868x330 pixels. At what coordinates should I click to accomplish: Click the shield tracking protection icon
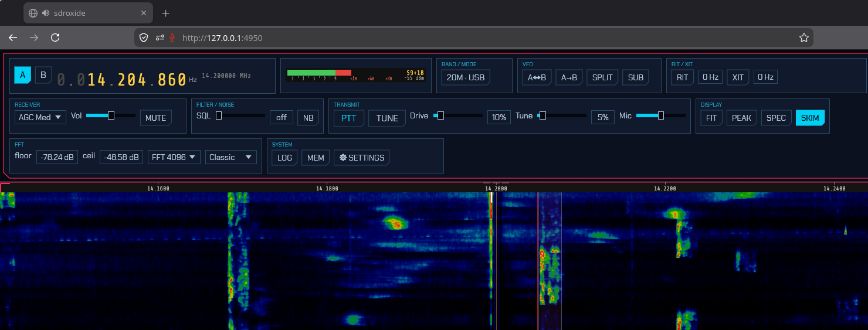tap(144, 38)
